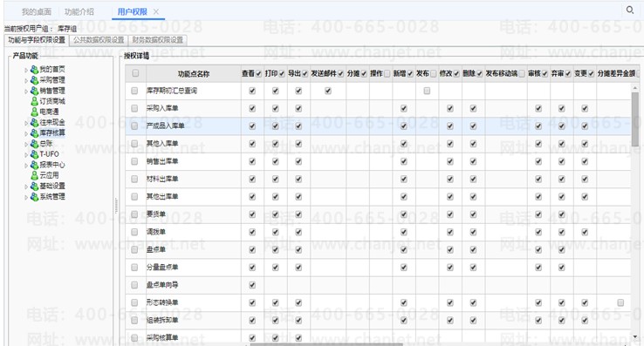
Task: Enable the 操作 column header checkbox
Action: tap(387, 74)
